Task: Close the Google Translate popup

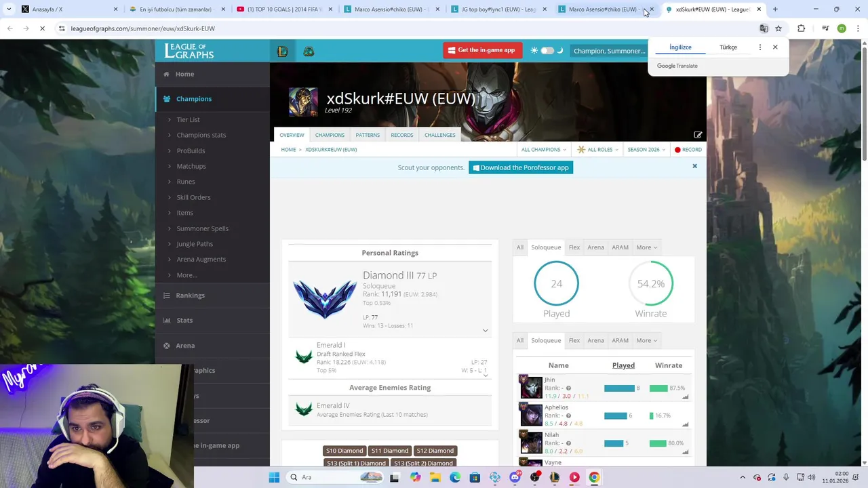Action: [775, 47]
